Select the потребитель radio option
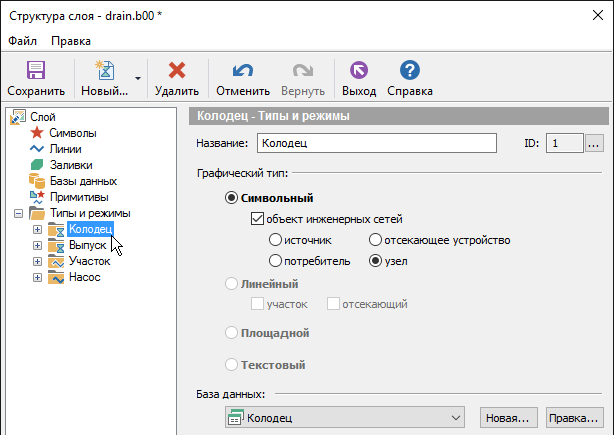614x435 pixels. point(275,261)
